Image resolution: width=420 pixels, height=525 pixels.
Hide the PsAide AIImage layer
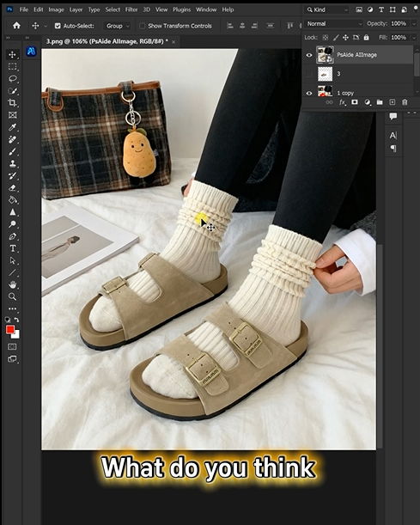pyautogui.click(x=309, y=55)
